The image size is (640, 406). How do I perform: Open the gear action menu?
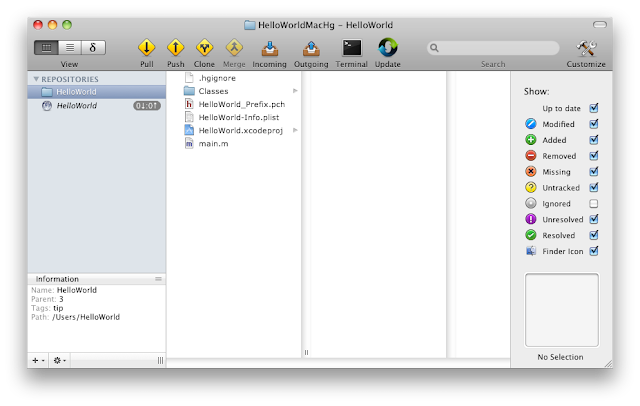(x=60, y=360)
